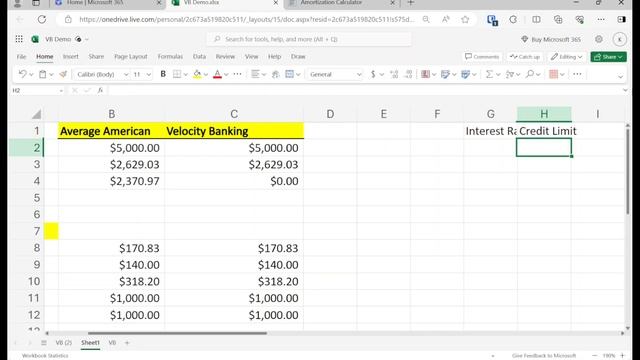This screenshot has width=640, height=360.
Task: Click the user account avatar circle
Action: (620, 39)
